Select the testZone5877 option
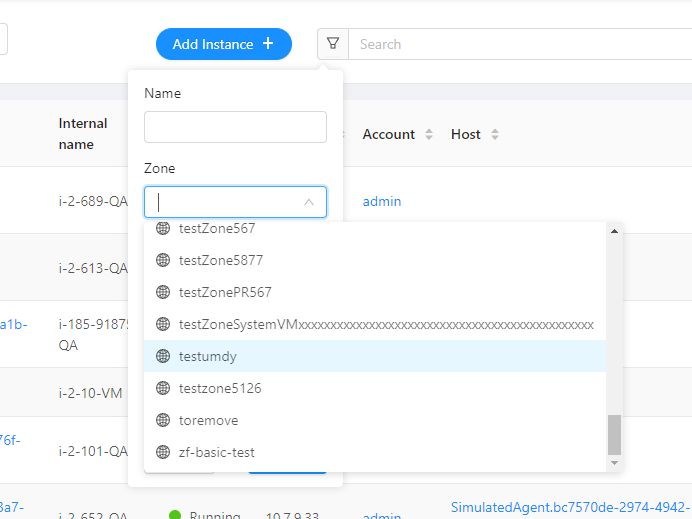 (375, 260)
